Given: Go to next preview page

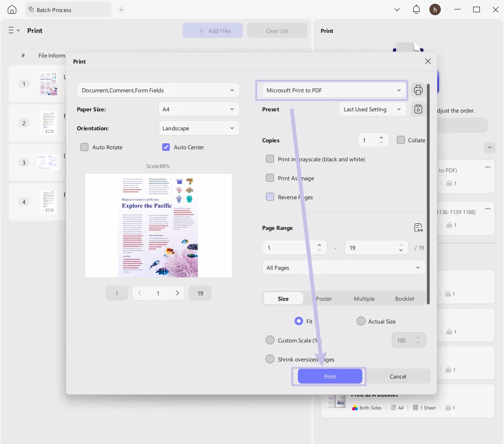Looking at the screenshot, I should (x=177, y=293).
